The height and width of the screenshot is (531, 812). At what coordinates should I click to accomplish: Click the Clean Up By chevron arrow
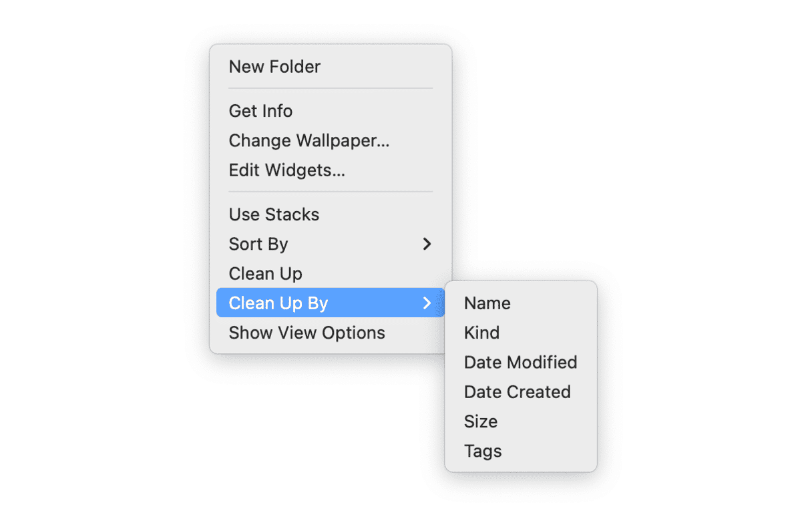click(x=427, y=303)
